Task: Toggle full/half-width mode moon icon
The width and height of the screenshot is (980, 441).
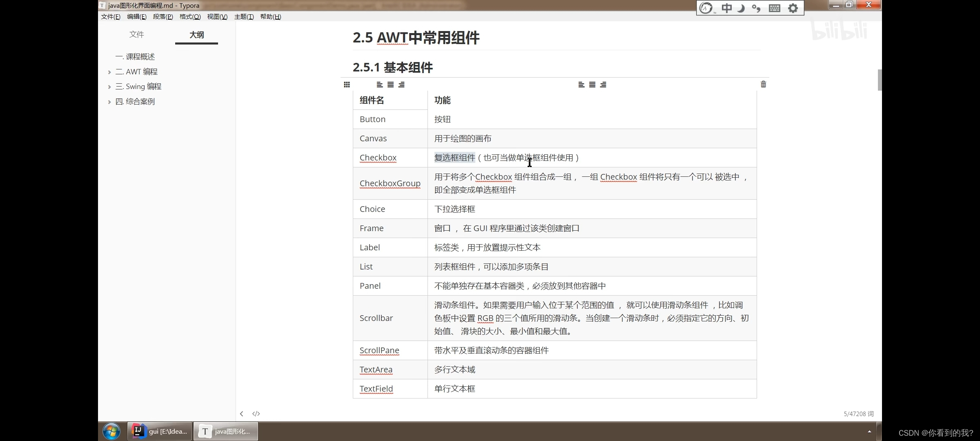Action: pyautogui.click(x=742, y=8)
